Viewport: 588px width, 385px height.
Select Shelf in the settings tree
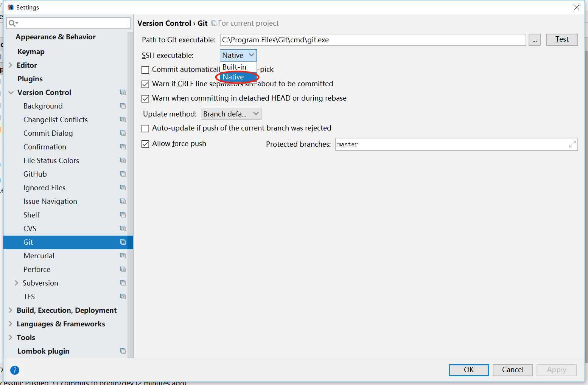point(31,215)
